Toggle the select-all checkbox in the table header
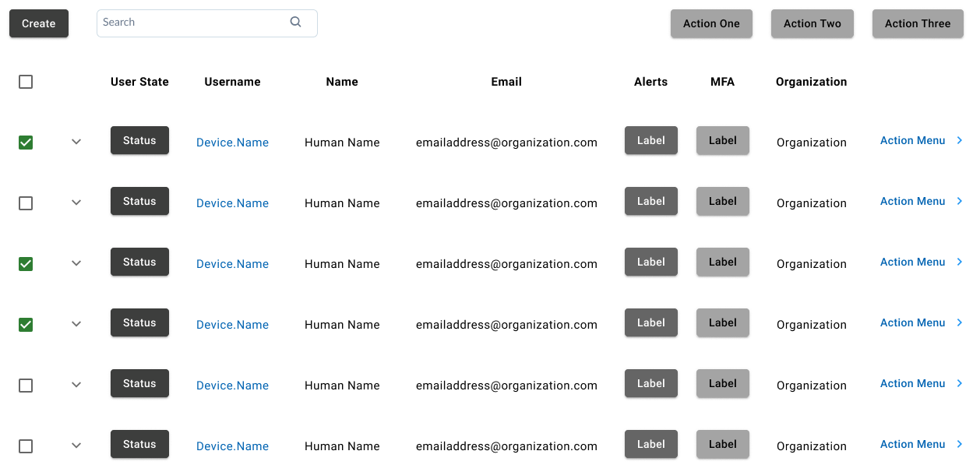The width and height of the screenshot is (980, 472). coord(26,82)
